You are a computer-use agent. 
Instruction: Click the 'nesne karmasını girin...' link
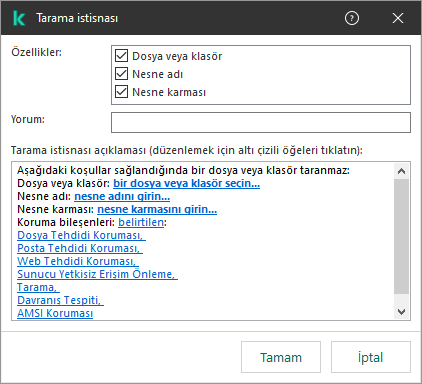pos(157,209)
